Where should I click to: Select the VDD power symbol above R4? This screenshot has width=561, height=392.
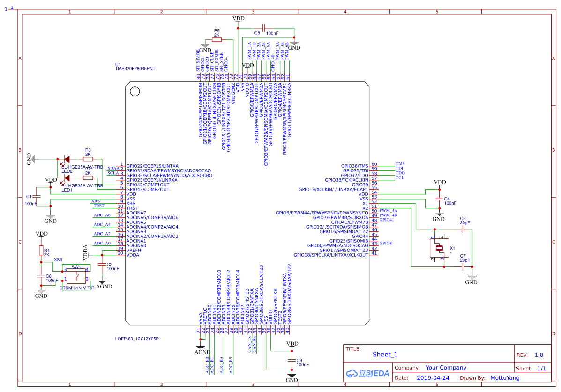click(x=42, y=233)
